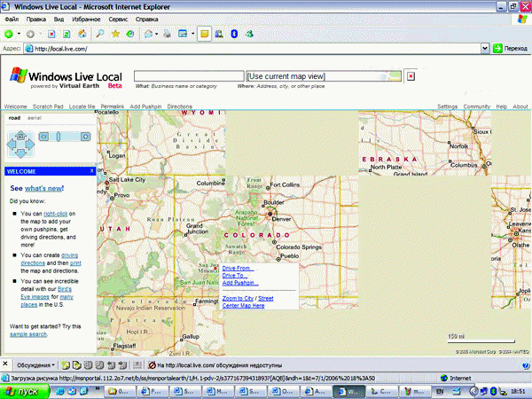
Task: Open Favorites with the star icon
Action: pos(115,34)
